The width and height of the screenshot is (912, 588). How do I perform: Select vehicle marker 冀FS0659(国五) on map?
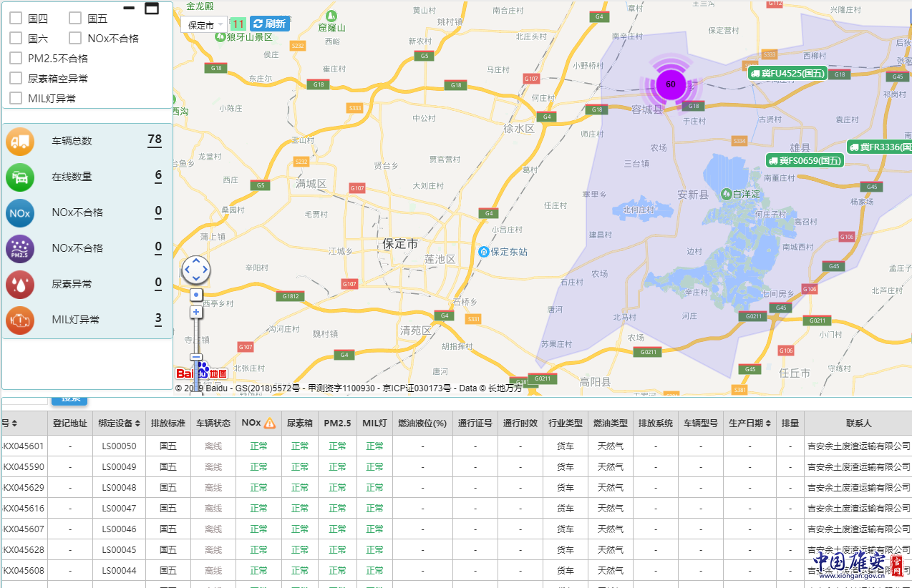coord(805,161)
